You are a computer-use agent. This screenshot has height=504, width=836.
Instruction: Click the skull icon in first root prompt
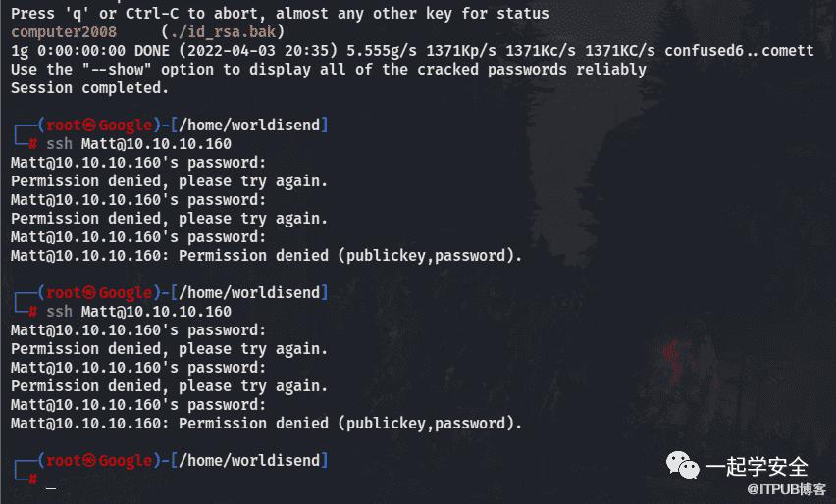click(89, 126)
